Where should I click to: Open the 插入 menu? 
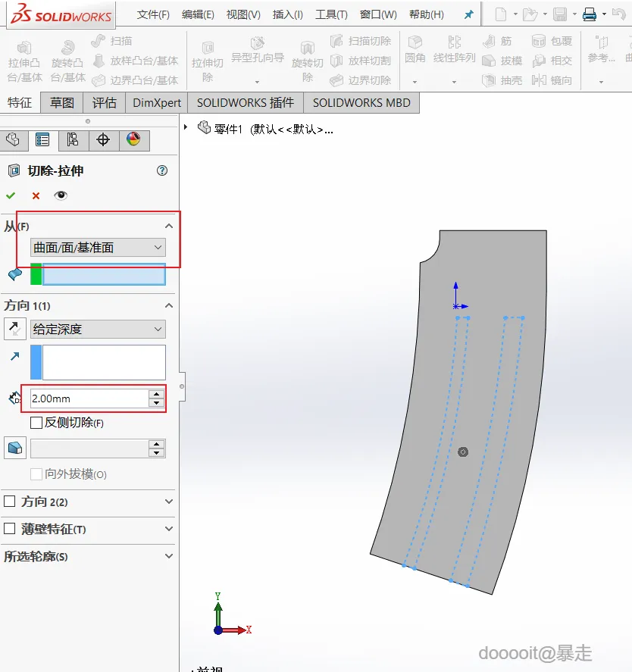tap(288, 14)
